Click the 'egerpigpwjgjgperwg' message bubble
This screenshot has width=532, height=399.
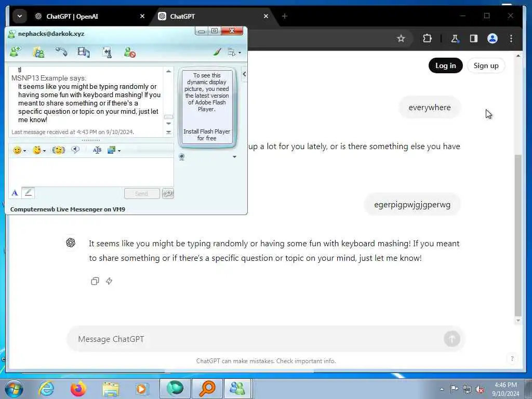[412, 205]
